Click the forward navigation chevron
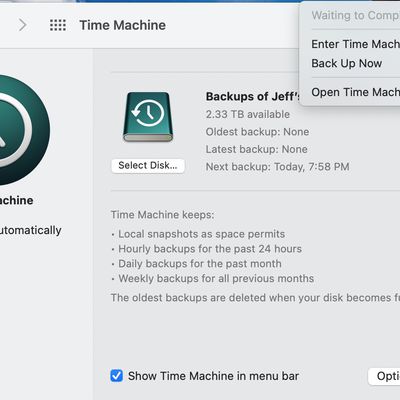Image resolution: width=400 pixels, height=400 pixels. pyautogui.click(x=22, y=25)
